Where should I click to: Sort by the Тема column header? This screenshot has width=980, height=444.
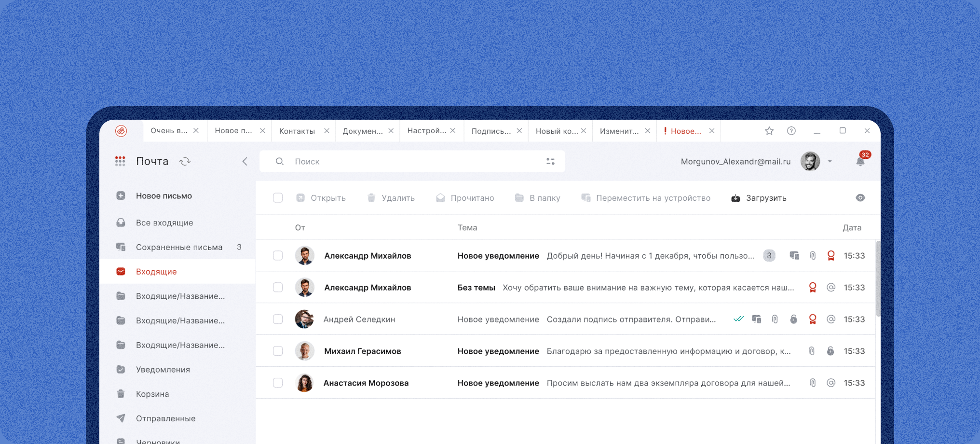pos(467,227)
